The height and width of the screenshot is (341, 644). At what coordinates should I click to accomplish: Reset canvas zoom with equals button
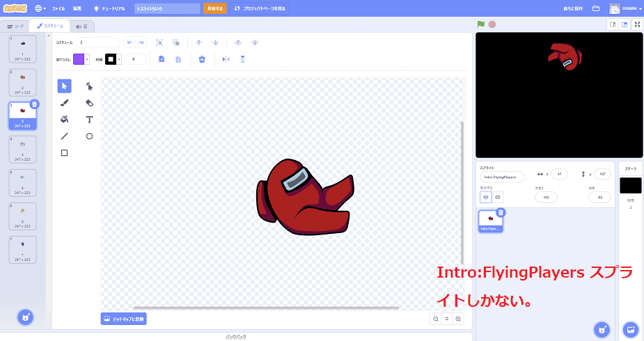tap(447, 319)
